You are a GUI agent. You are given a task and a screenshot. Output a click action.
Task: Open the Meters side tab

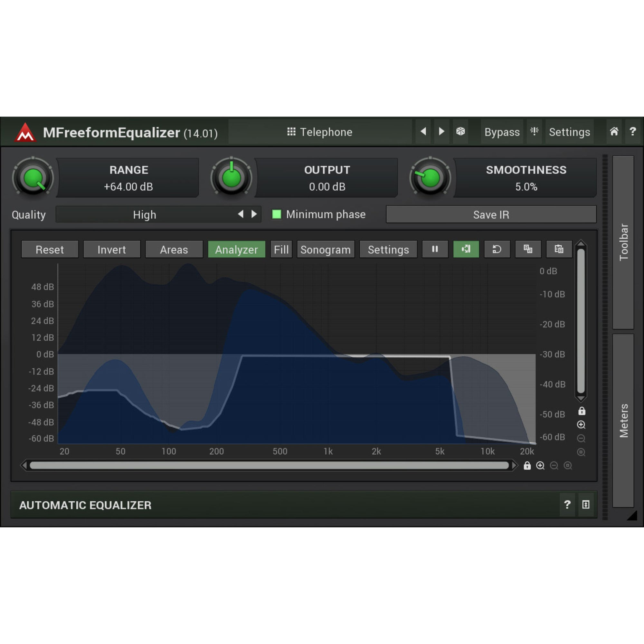[623, 420]
